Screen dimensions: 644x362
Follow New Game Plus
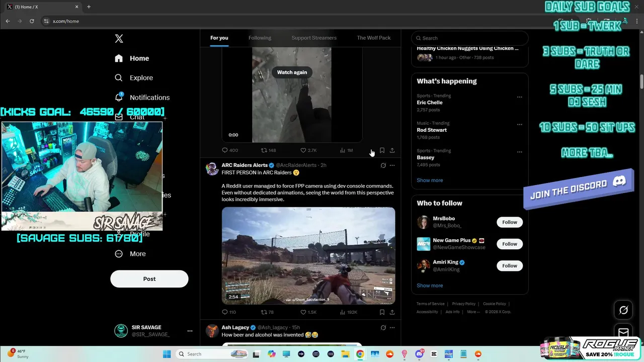[x=510, y=244]
